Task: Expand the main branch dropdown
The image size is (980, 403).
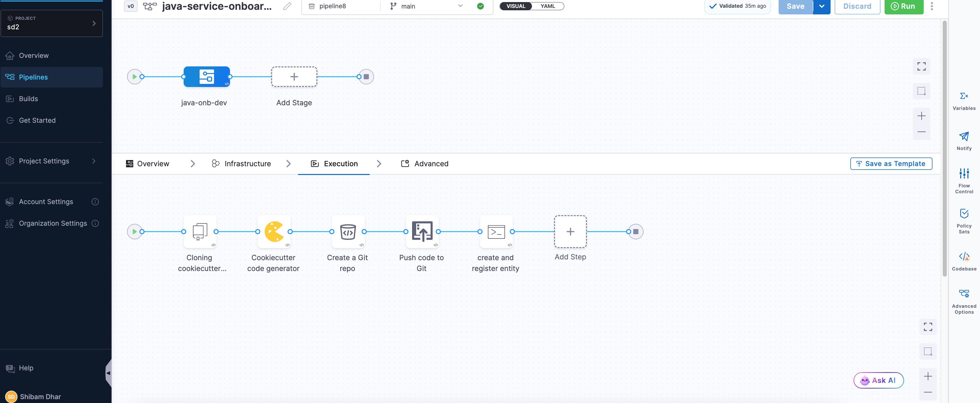Action: click(460, 6)
